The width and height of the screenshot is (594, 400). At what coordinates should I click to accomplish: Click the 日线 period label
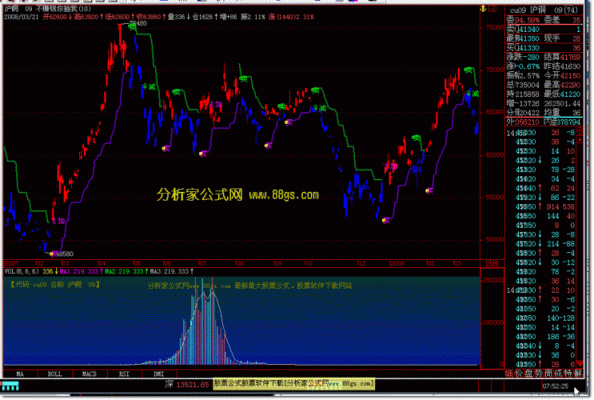click(492, 263)
